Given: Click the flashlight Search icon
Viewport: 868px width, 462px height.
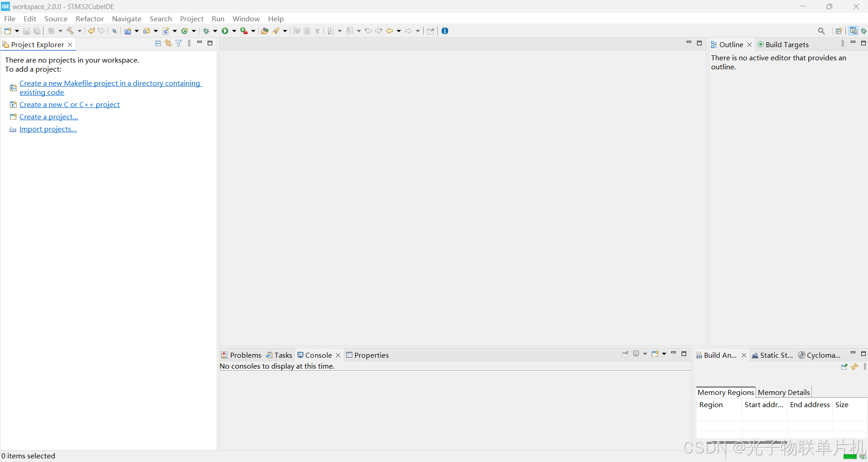Looking at the screenshot, I should [276, 31].
